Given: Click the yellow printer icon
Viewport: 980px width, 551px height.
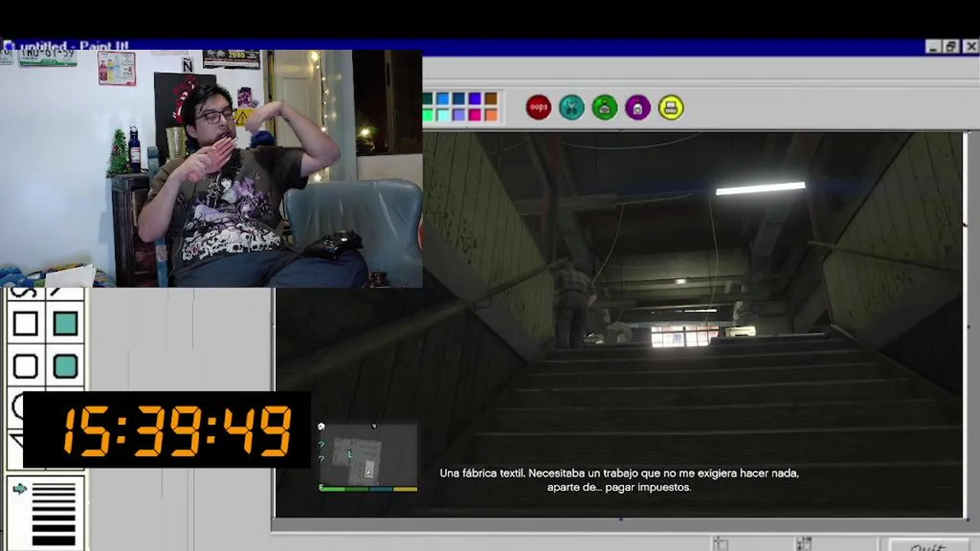Looking at the screenshot, I should click(x=671, y=108).
